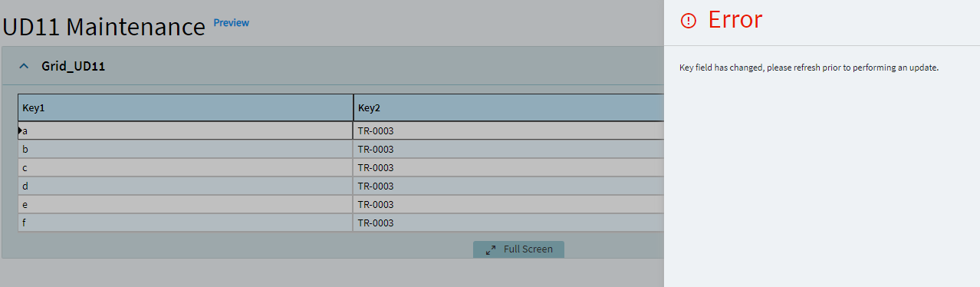The height and width of the screenshot is (287, 980).
Task: Click the Grid_UD11 panel title
Action: 73,67
